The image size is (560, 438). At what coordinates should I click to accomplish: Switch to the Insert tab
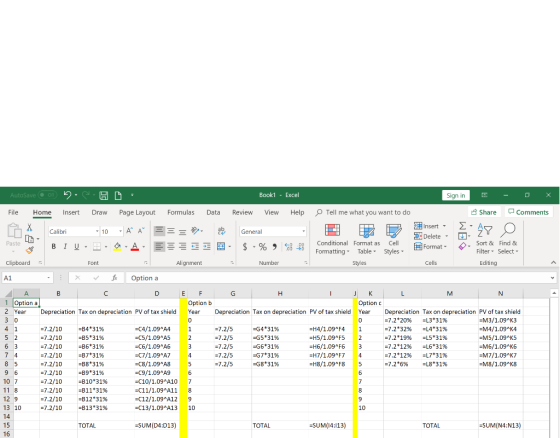pos(71,212)
